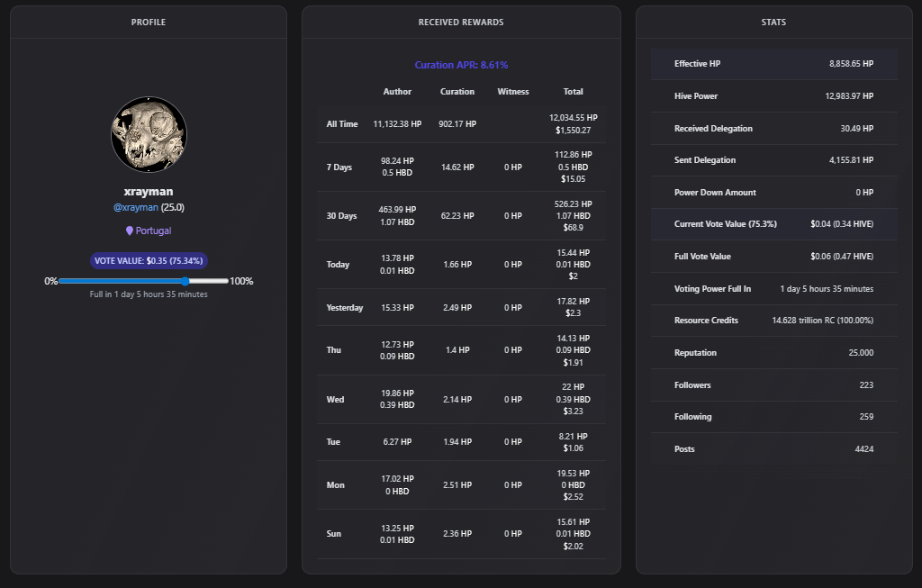
Task: Select the Curation column header
Action: click(457, 92)
